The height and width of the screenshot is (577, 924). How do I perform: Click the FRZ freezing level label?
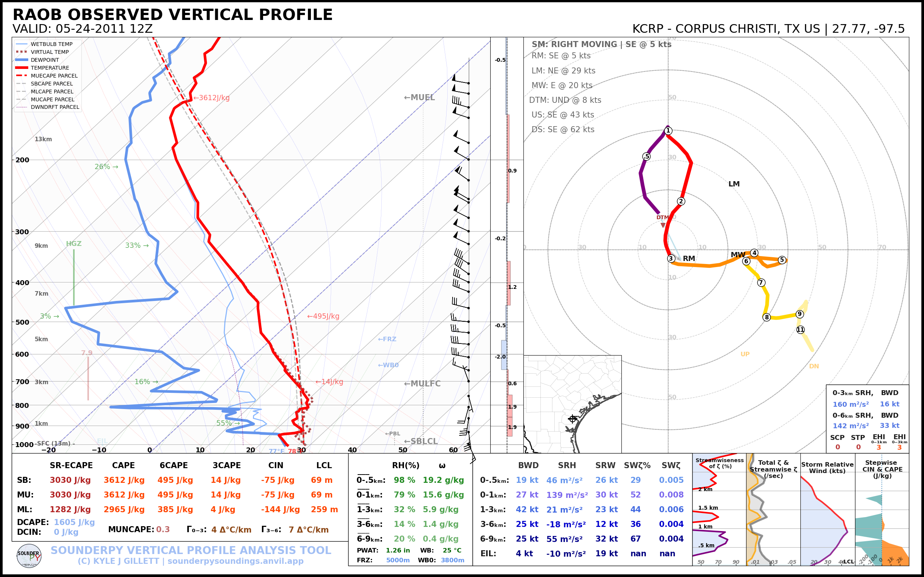pos(387,339)
